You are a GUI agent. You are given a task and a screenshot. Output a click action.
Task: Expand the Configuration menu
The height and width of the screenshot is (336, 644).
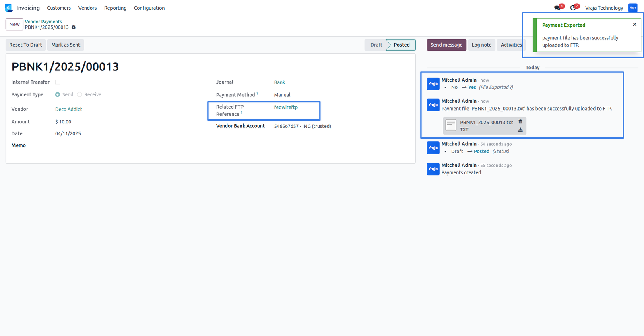[x=149, y=8]
